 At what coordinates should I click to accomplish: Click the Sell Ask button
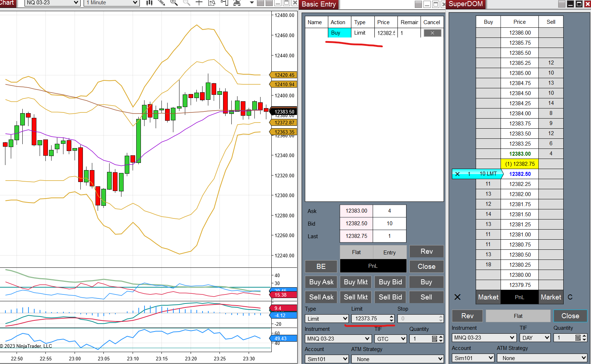point(321,297)
